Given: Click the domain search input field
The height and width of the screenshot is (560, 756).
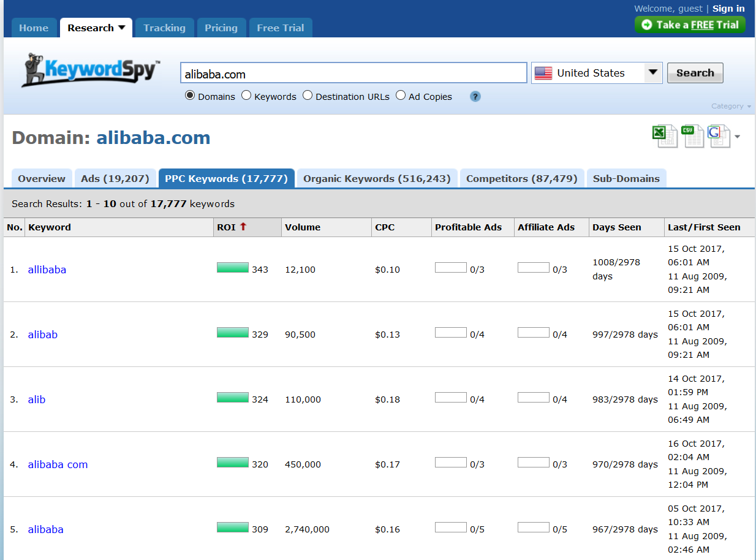Looking at the screenshot, I should pyautogui.click(x=353, y=74).
